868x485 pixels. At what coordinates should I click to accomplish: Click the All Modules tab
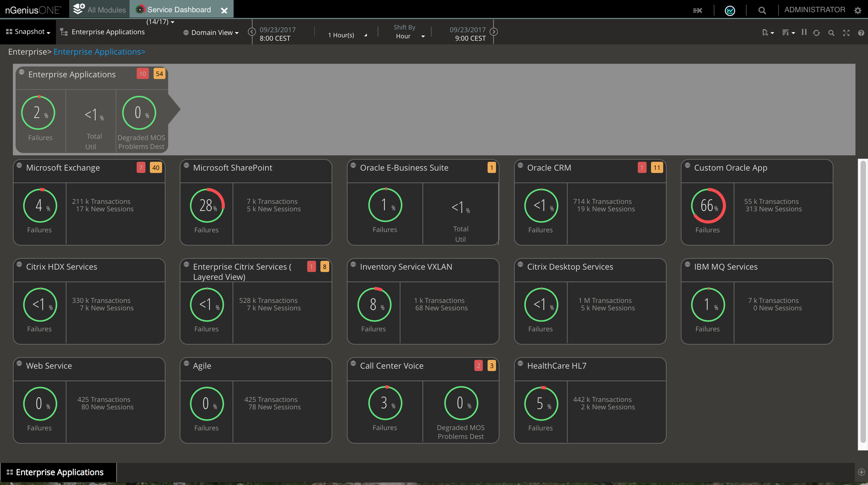click(x=100, y=9)
